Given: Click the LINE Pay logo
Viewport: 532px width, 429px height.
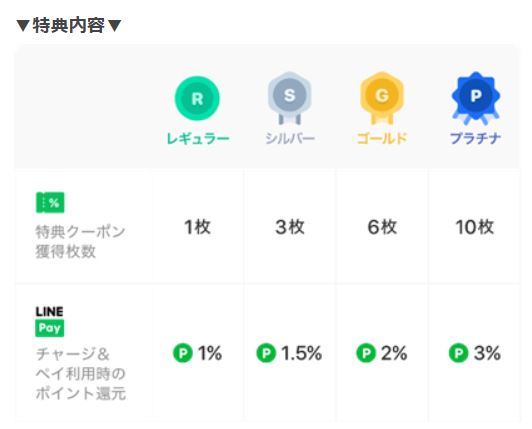Looking at the screenshot, I should 50,321.
